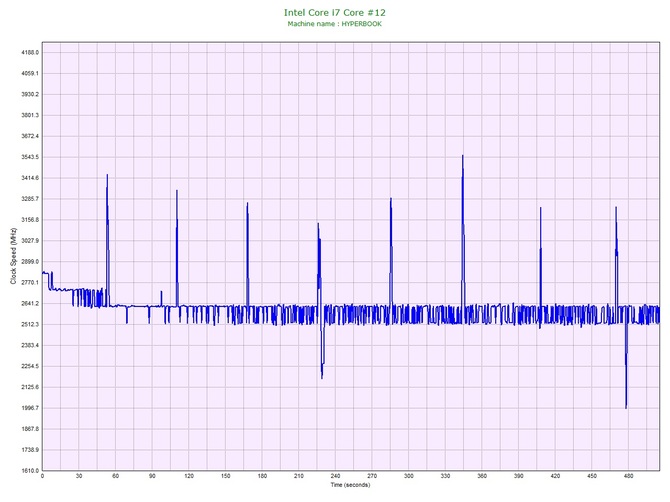The width and height of the screenshot is (670, 502).
Task: Select the 420 seconds x-axis label
Action: 555,476
